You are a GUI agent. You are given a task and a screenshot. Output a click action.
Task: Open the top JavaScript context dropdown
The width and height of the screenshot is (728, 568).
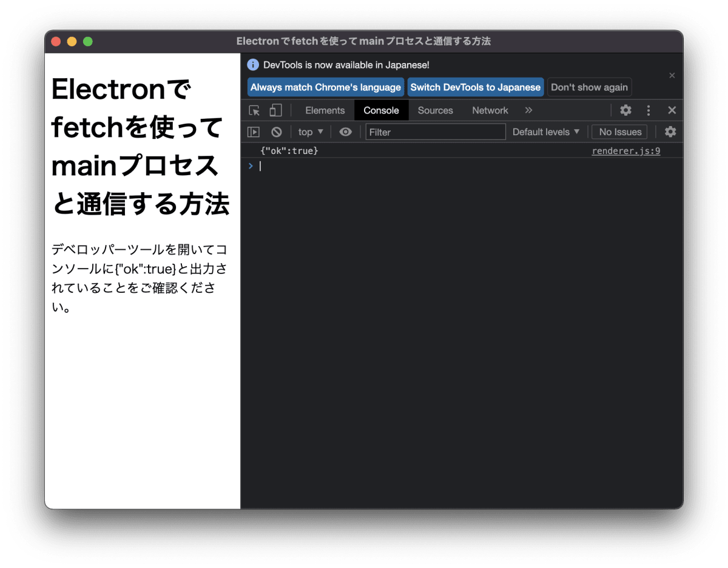click(x=311, y=132)
